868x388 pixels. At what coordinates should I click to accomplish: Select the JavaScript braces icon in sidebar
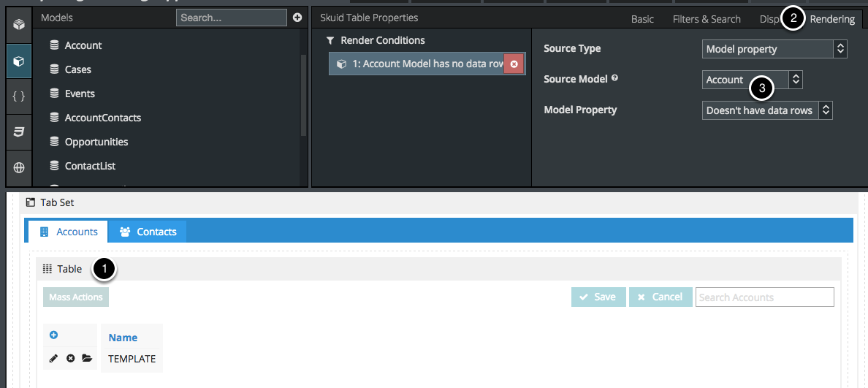(18, 96)
